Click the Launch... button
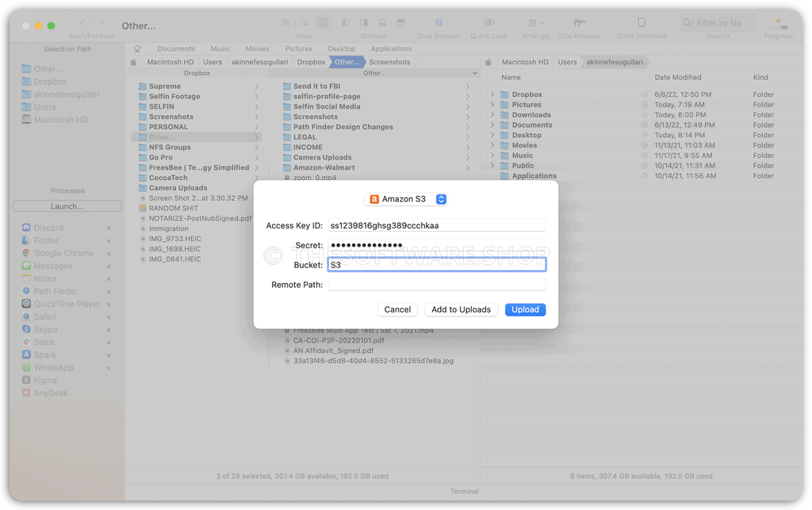 (67, 206)
